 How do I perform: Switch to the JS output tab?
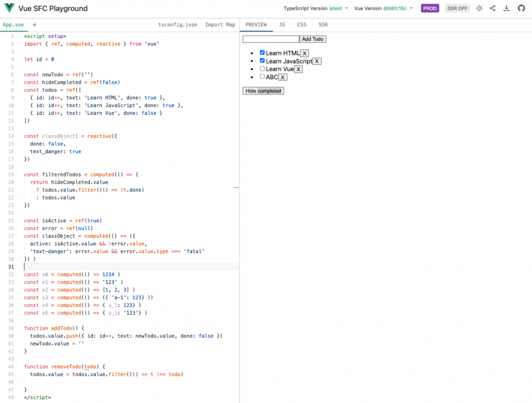click(x=282, y=25)
